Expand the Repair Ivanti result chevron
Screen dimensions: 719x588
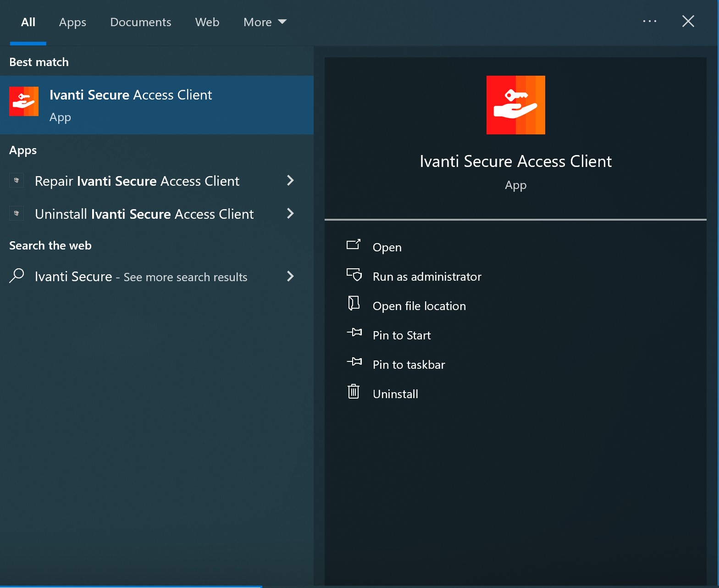point(290,181)
